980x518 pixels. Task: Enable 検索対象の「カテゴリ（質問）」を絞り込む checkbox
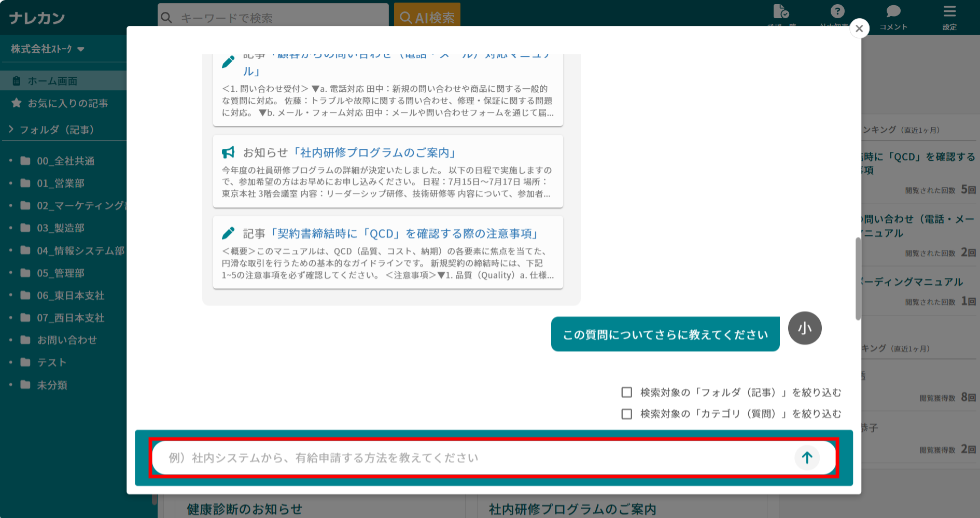click(627, 414)
